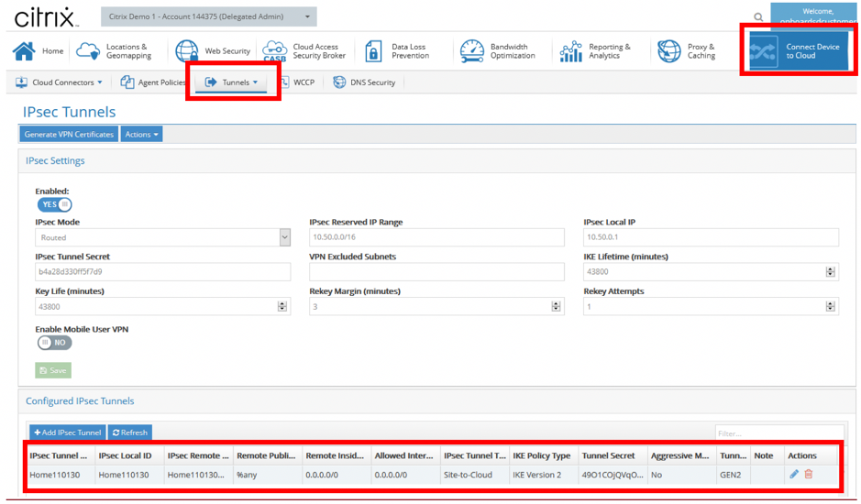
Task: Open Cloud Access Security Broker CASB icon
Action: click(x=274, y=51)
